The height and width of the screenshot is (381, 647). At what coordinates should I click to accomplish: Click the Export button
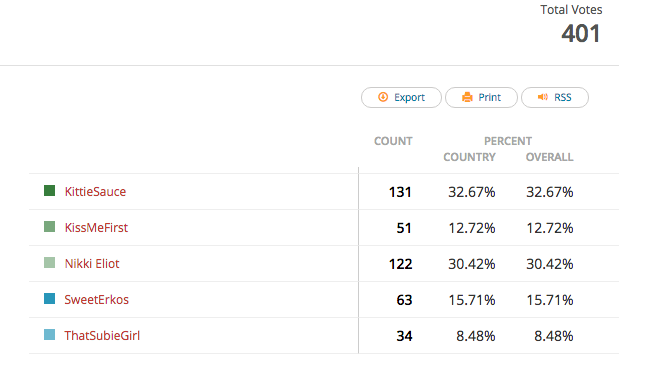coord(401,97)
